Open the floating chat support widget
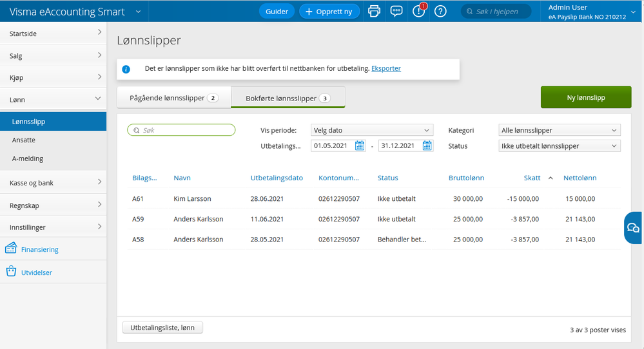The width and height of the screenshot is (644, 349). (x=633, y=228)
